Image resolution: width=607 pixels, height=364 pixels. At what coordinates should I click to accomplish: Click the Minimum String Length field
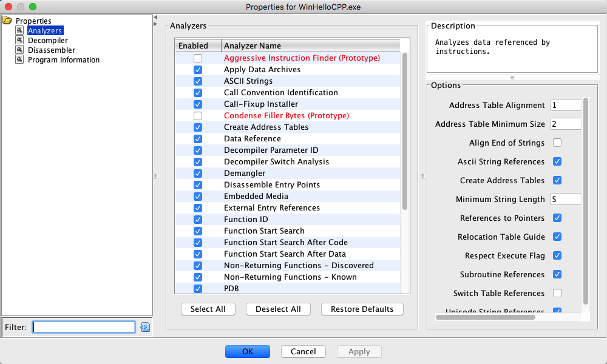566,199
